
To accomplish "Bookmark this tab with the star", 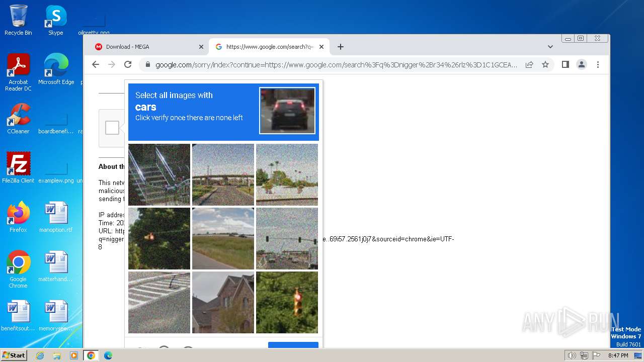I will 545,64.
